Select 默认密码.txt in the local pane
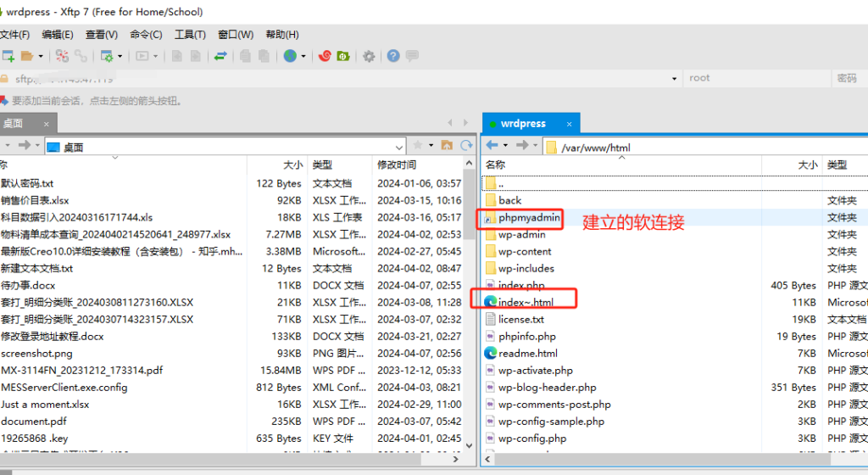This screenshot has height=475, width=868. click(x=27, y=183)
